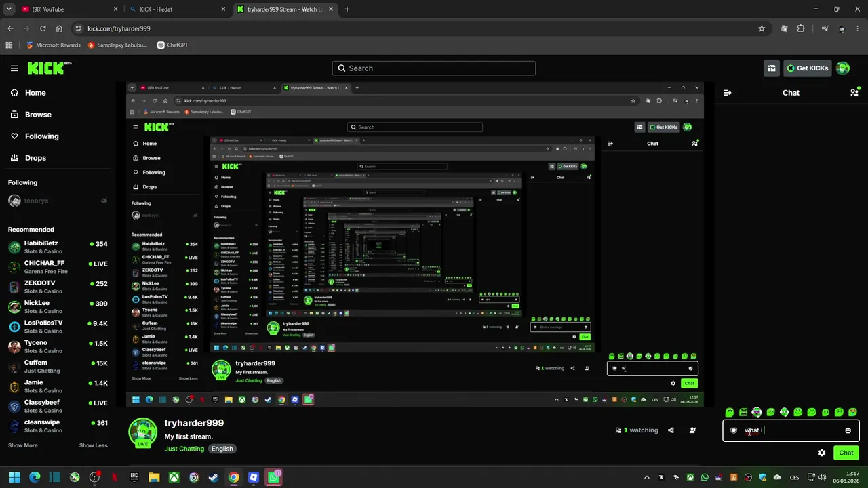Open the tab search dropdown arrow

coord(9,9)
